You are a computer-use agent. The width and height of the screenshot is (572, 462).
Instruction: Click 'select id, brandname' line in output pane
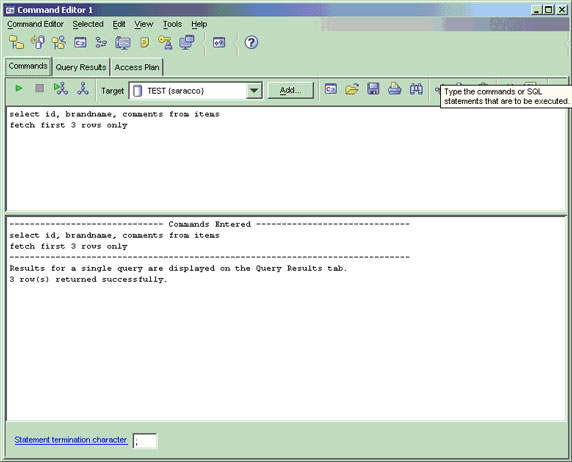point(115,235)
